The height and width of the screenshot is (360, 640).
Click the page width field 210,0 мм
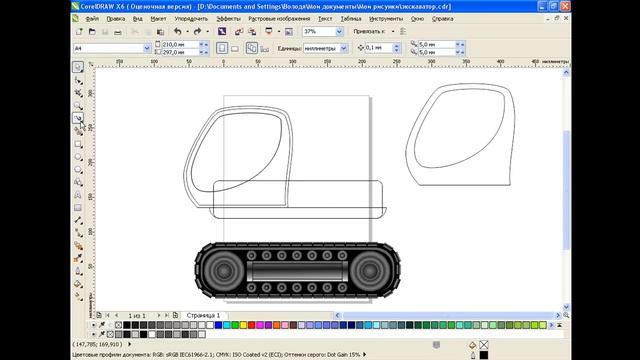click(x=180, y=44)
